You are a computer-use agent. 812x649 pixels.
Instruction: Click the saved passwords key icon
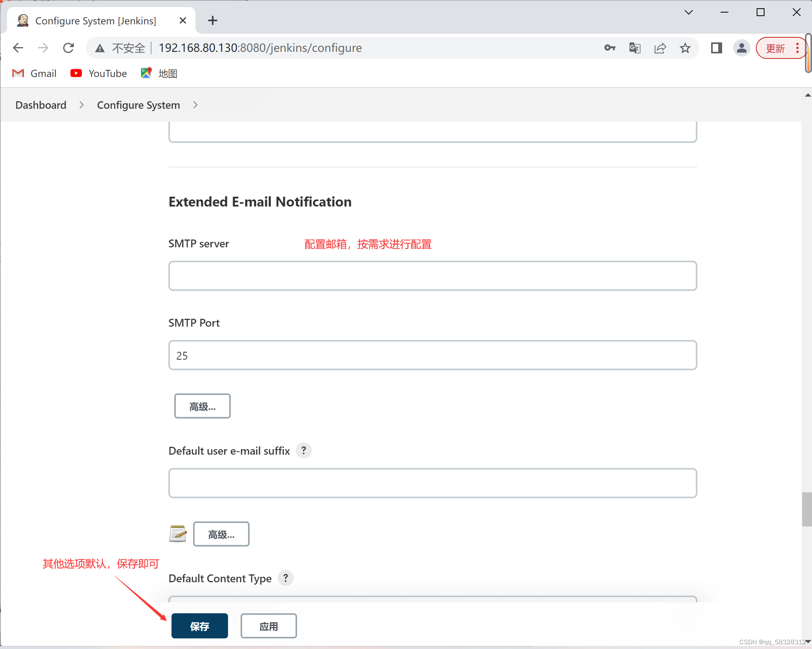(x=609, y=48)
